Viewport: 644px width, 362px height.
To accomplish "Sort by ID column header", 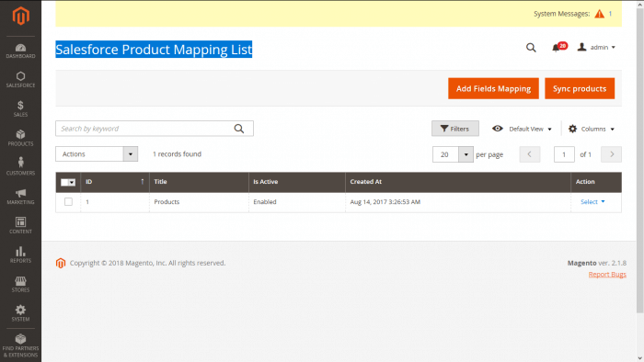I will [x=115, y=182].
